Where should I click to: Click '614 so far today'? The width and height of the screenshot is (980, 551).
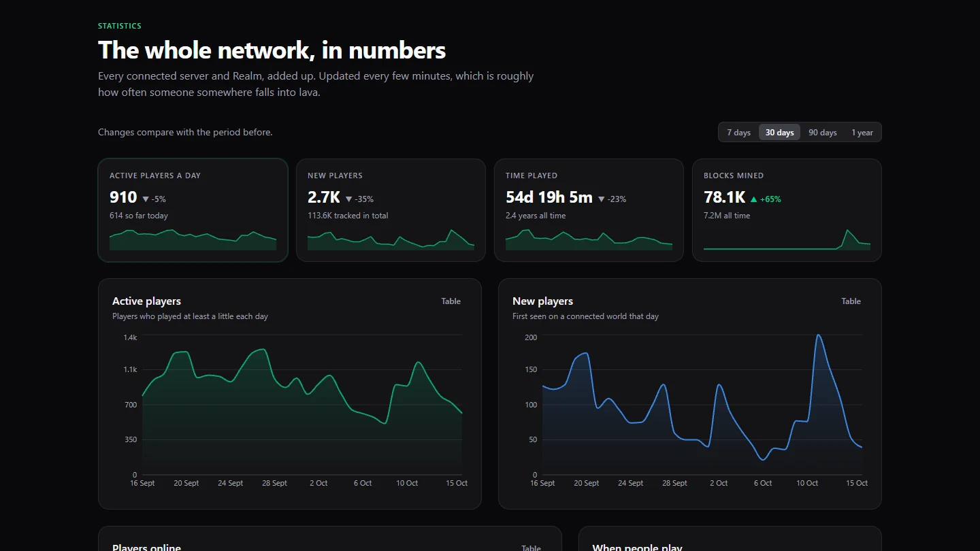(x=139, y=216)
